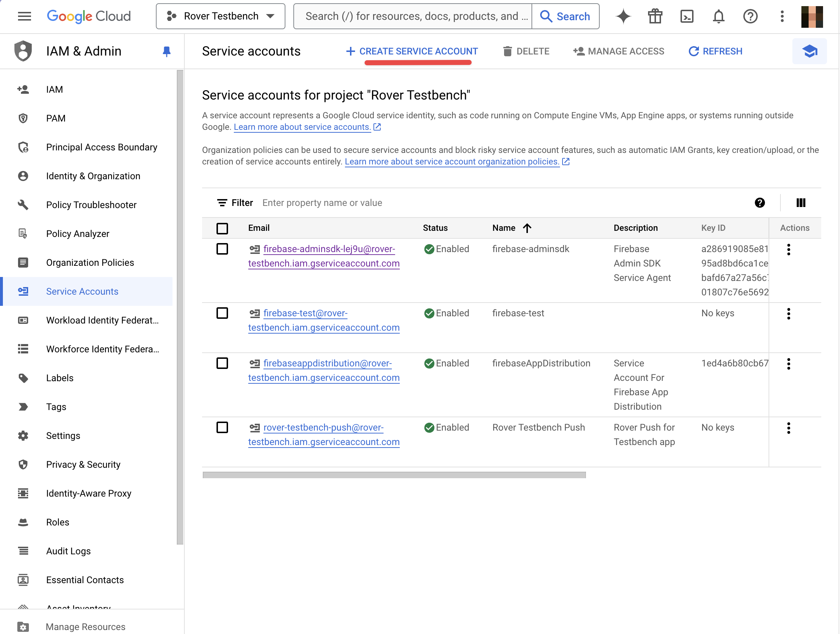
Task: Open Tags page
Action: tap(87, 407)
